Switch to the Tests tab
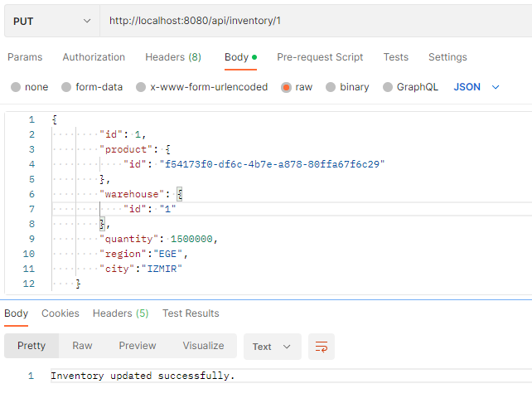Screen dimensions: 532x403 (396, 57)
